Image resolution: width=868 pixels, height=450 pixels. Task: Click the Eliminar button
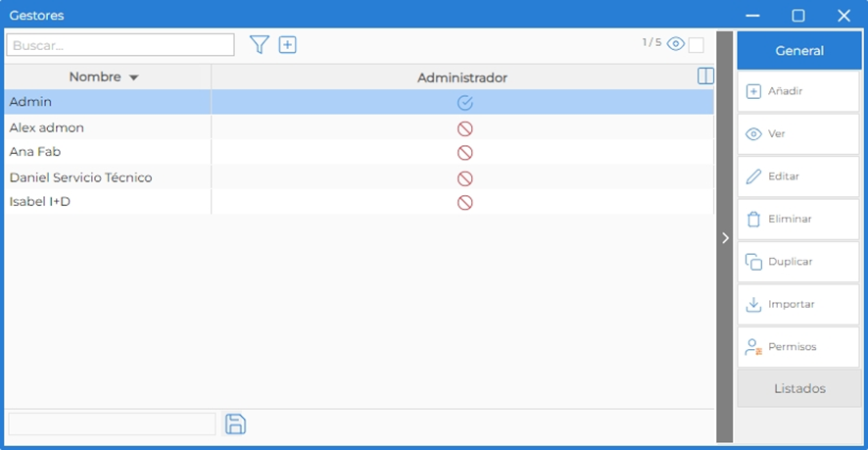click(x=798, y=220)
